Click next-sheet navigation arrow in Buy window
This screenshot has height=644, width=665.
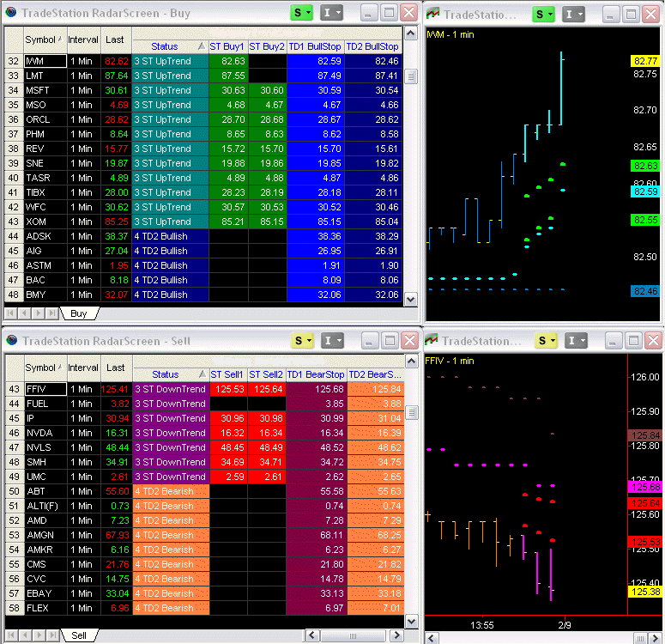(x=38, y=313)
